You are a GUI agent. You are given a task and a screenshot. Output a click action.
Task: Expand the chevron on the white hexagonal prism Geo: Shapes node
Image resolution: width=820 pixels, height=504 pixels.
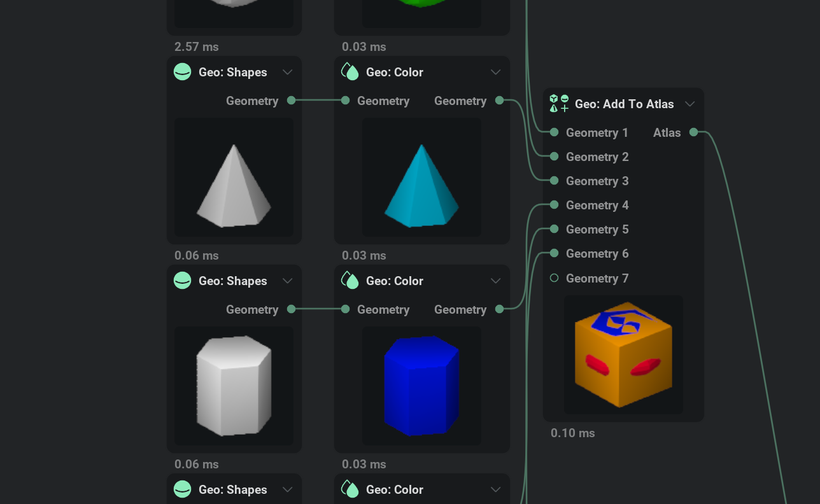[288, 281]
